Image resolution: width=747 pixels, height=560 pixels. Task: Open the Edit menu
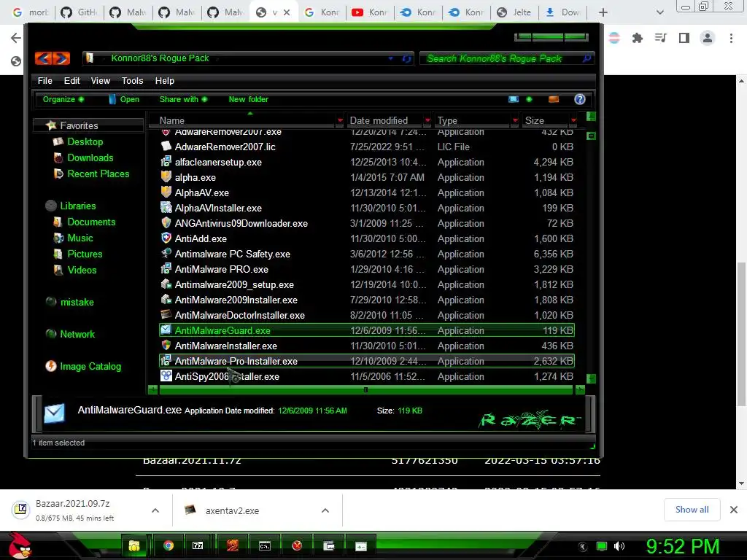[x=72, y=80]
